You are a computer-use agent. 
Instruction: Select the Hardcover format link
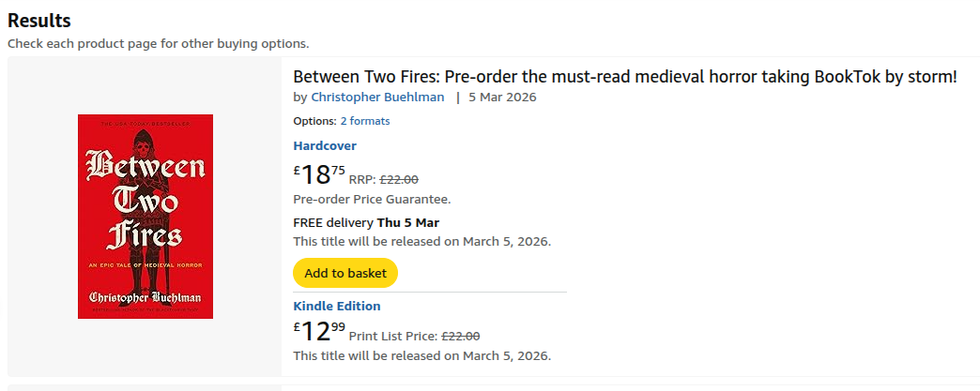pos(325,146)
